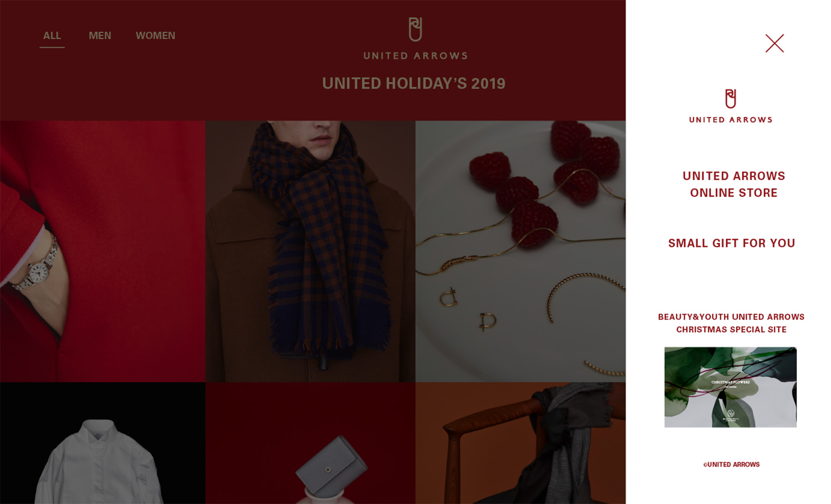Click the United Holiday's 2019 heading
The height and width of the screenshot is (504, 831).
(x=414, y=84)
